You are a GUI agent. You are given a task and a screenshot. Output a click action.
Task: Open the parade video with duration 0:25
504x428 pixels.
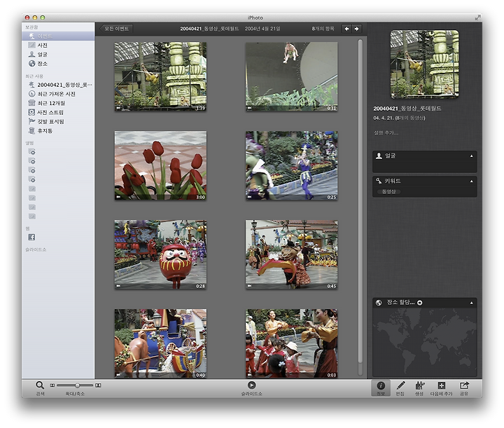click(291, 165)
